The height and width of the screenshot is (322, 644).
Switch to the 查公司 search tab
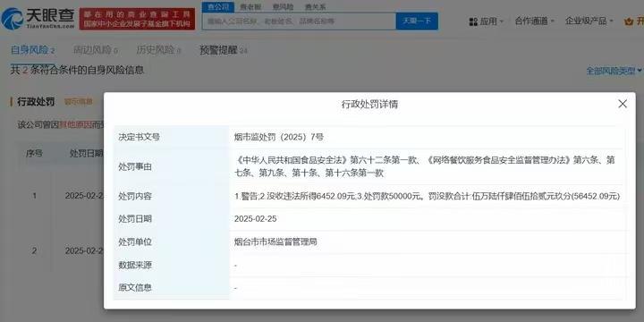[x=217, y=7]
